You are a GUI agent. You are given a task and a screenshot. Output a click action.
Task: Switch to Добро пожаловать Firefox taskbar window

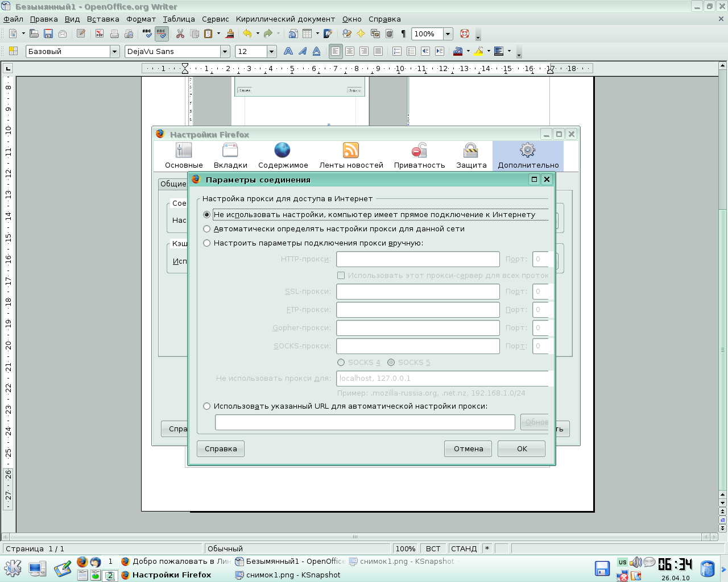coord(176,562)
